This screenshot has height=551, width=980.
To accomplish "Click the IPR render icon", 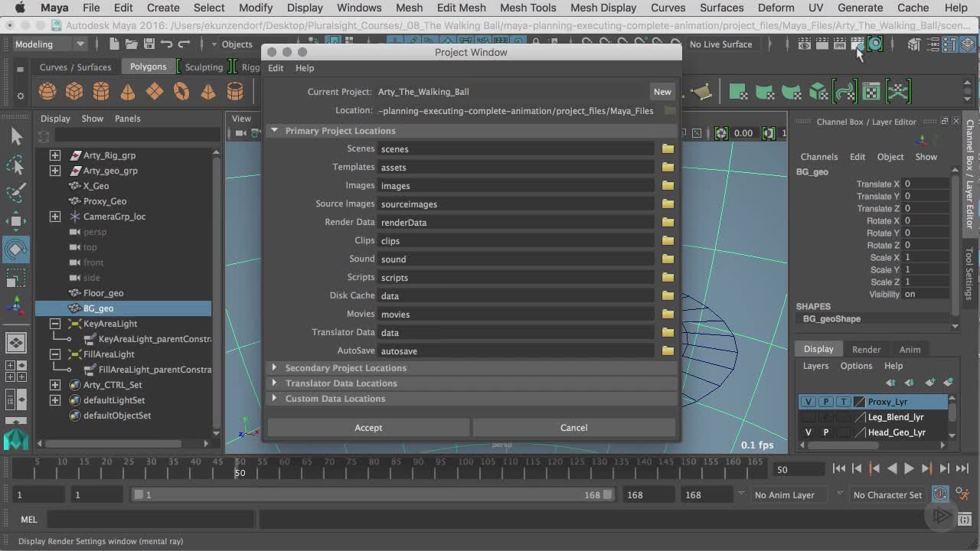I will [840, 44].
